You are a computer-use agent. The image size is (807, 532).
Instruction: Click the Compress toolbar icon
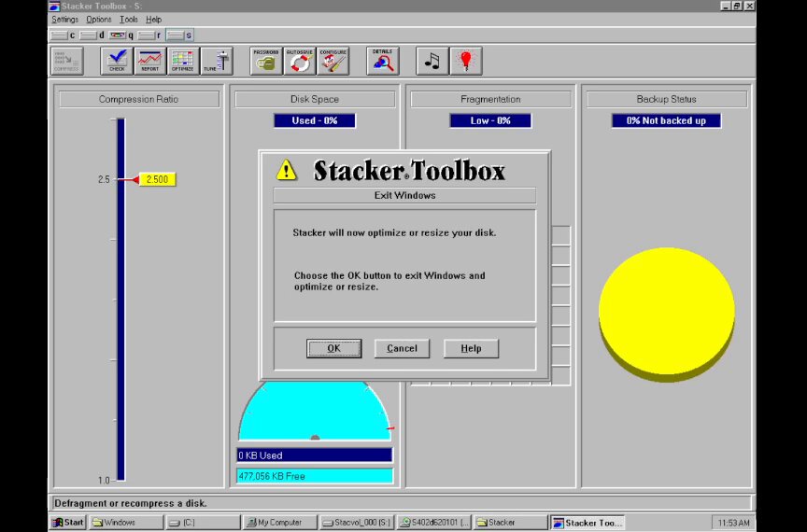(67, 62)
